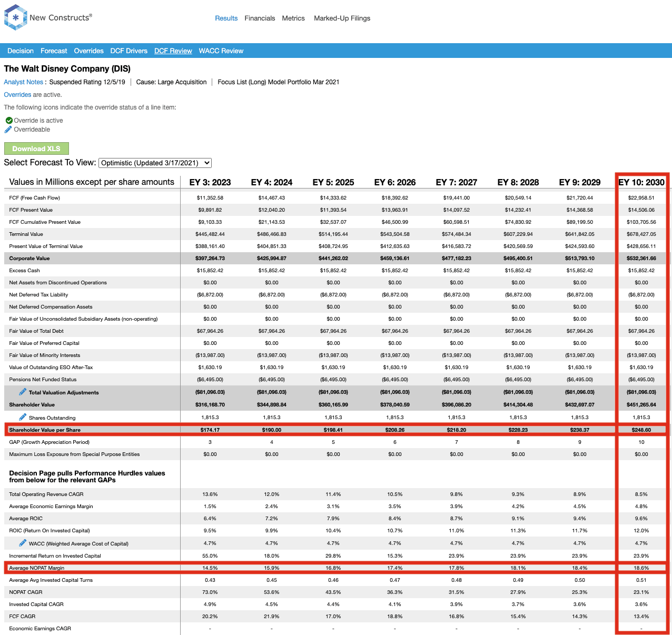Click the 'Average NOPAT Margin' row label
This screenshot has width=672, height=635.
coord(37,568)
